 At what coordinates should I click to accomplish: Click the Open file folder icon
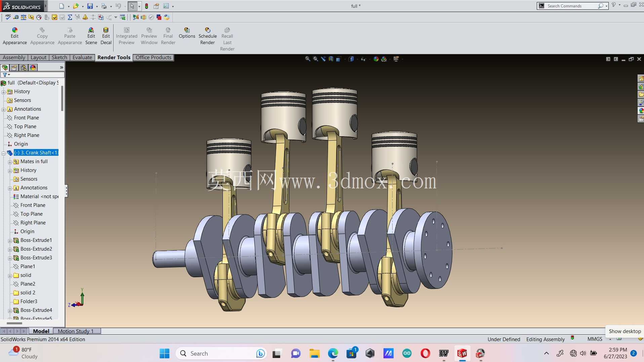click(x=76, y=6)
